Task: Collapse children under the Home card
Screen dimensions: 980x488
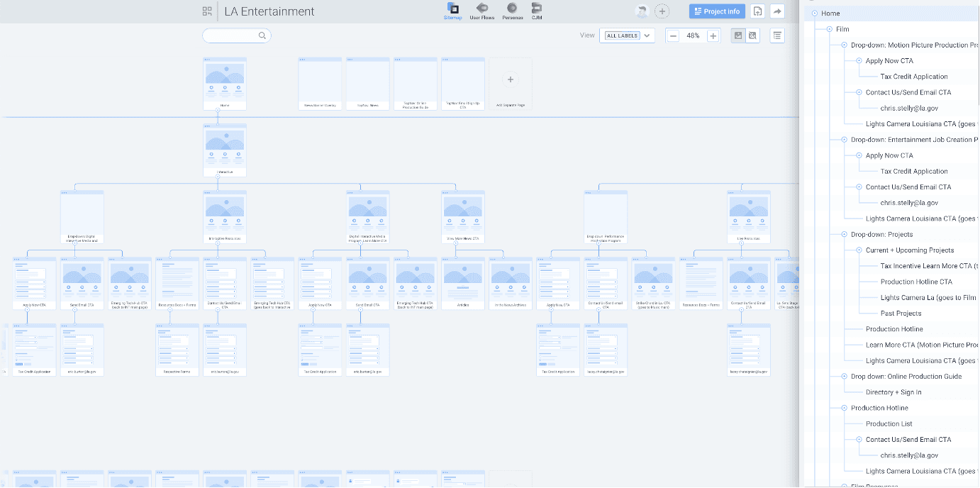Action: [218, 110]
